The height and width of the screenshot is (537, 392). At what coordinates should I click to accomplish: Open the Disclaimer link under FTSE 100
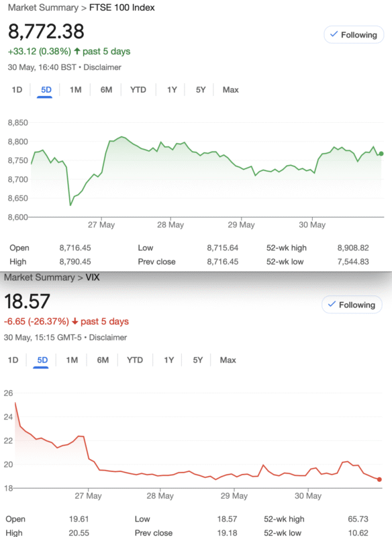(x=103, y=67)
